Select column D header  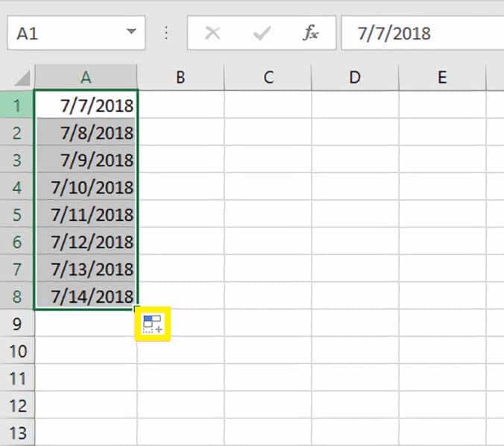(355, 78)
